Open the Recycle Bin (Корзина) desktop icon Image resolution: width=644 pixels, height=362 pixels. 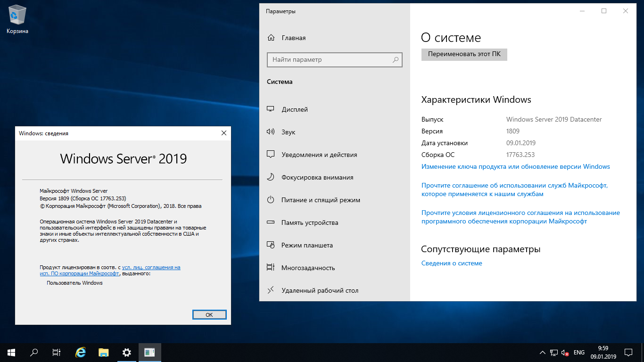pos(17,20)
